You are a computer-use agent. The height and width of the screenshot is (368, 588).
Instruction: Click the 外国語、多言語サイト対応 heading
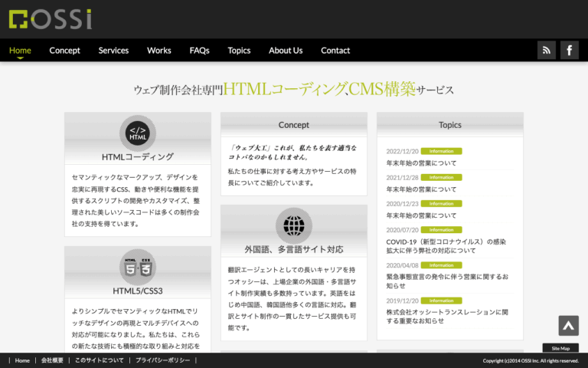point(294,249)
